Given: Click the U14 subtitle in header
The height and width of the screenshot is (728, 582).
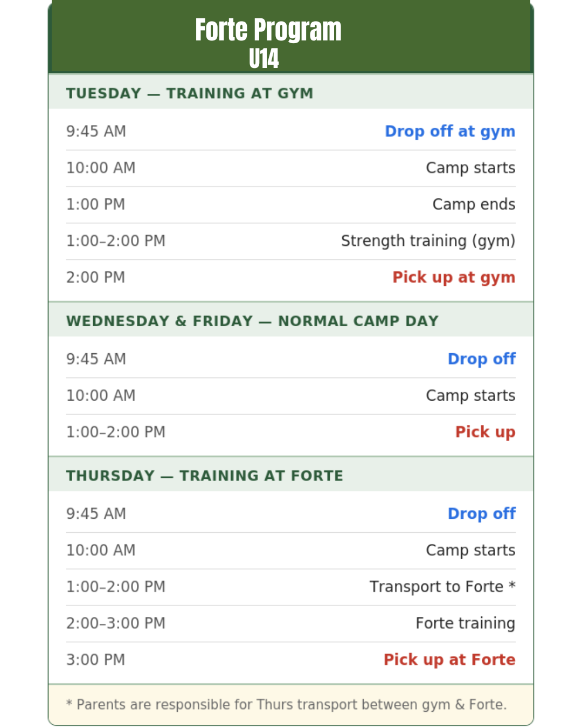Looking at the screenshot, I should [264, 59].
